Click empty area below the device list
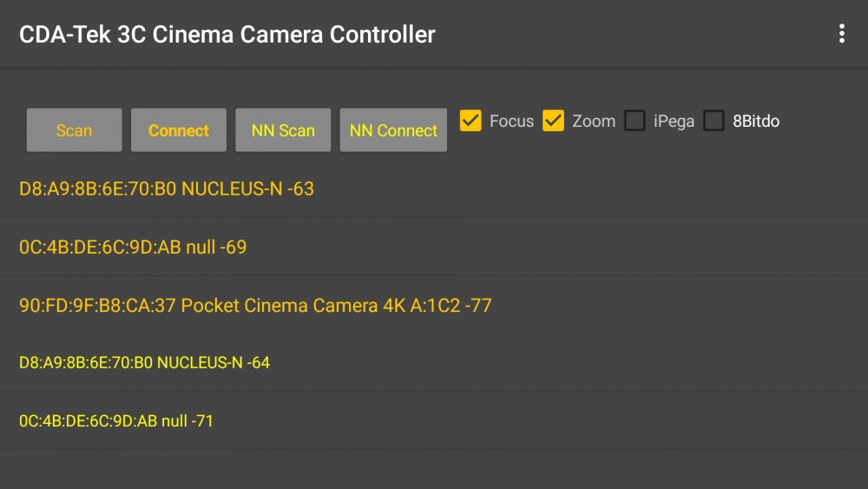The width and height of the screenshot is (868, 489). pos(434,469)
